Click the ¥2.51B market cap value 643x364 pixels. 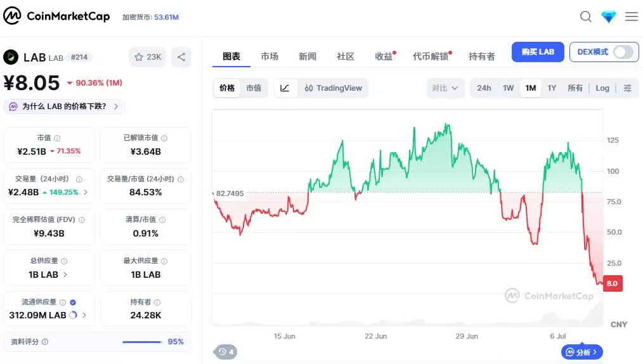click(x=32, y=152)
